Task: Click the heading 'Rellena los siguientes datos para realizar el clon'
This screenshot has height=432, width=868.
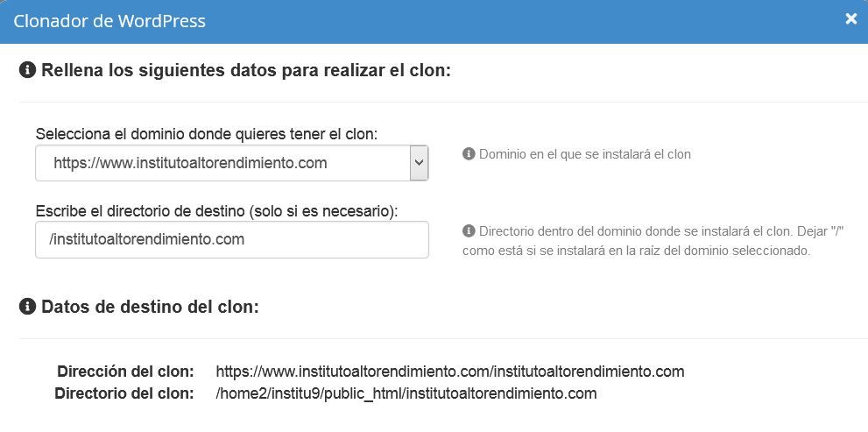Action: [x=246, y=71]
